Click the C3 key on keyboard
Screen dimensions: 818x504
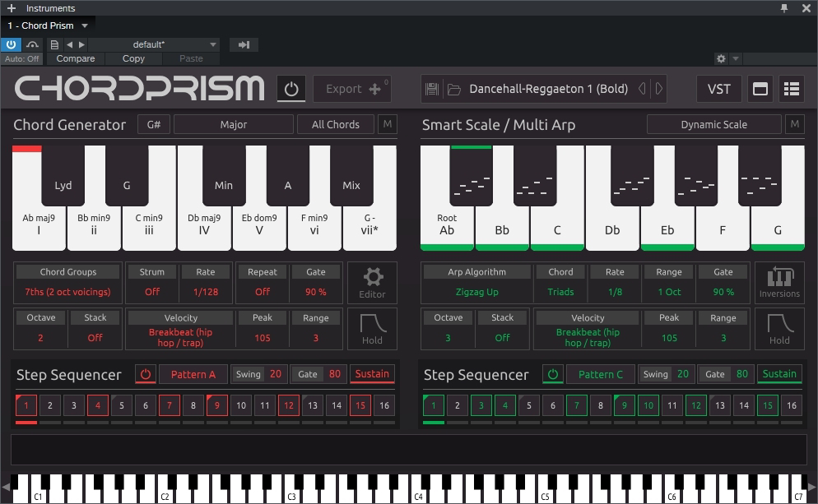click(x=290, y=494)
